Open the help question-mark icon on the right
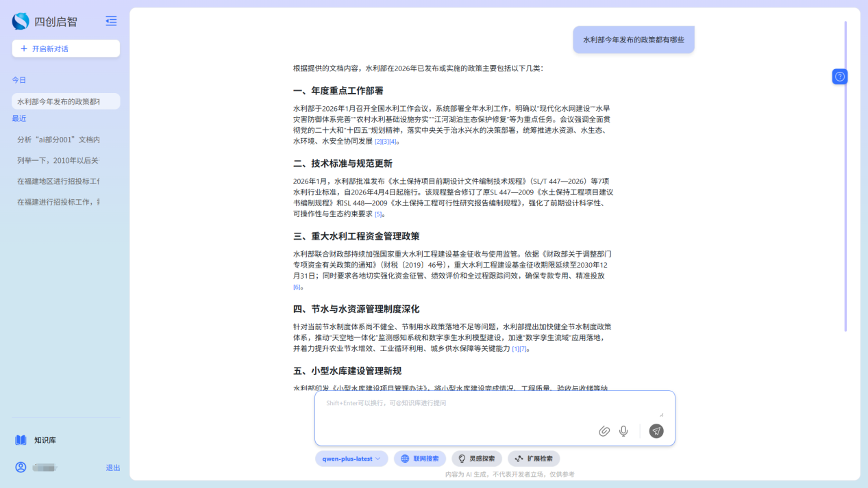Screen dimensions: 868x488 pos(839,76)
